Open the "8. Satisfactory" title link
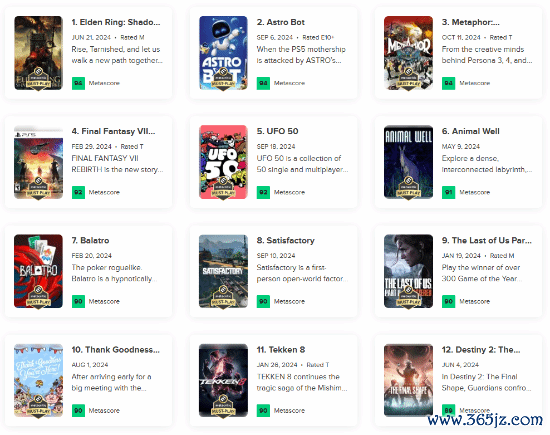The image size is (550, 435). pyautogui.click(x=286, y=240)
